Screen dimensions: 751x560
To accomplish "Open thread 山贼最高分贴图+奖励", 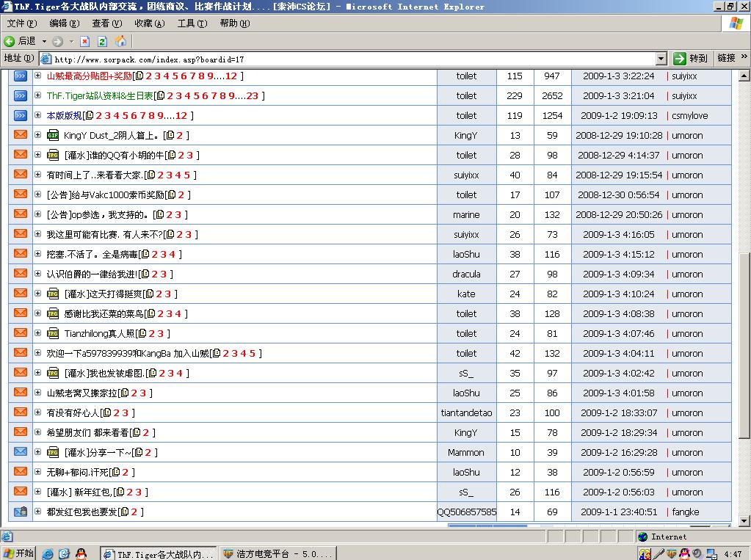I will tap(89, 76).
